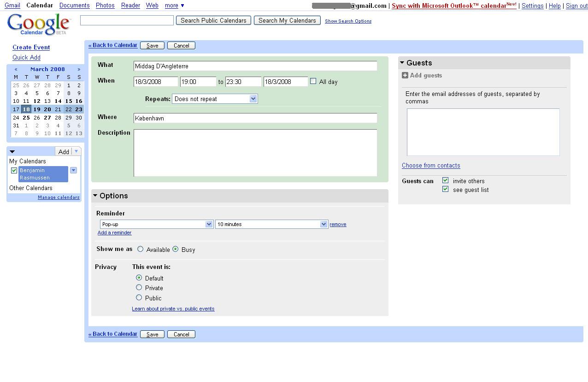The width and height of the screenshot is (588, 382).
Task: Click the top Save button
Action: (152, 46)
